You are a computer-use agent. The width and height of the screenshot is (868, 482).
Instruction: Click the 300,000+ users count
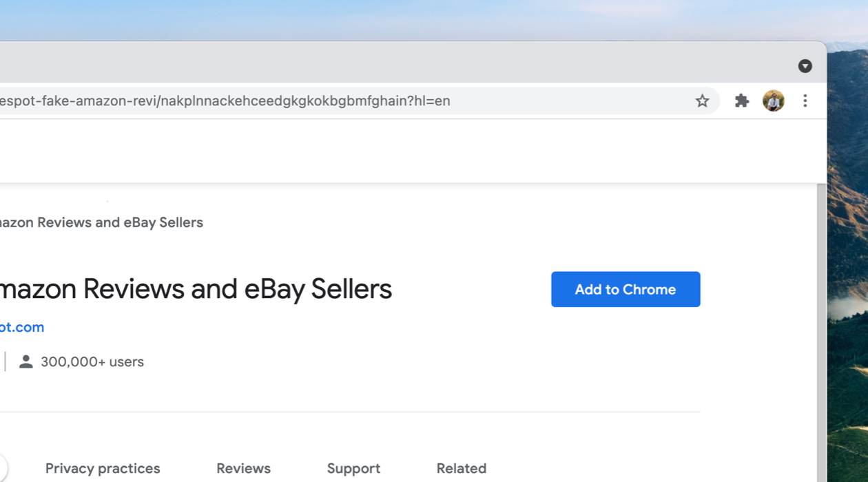pos(92,361)
